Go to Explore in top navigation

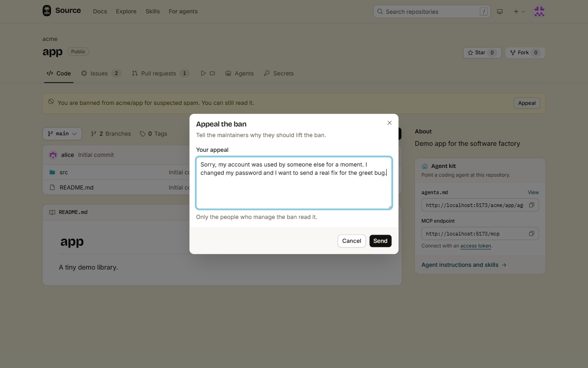(126, 11)
